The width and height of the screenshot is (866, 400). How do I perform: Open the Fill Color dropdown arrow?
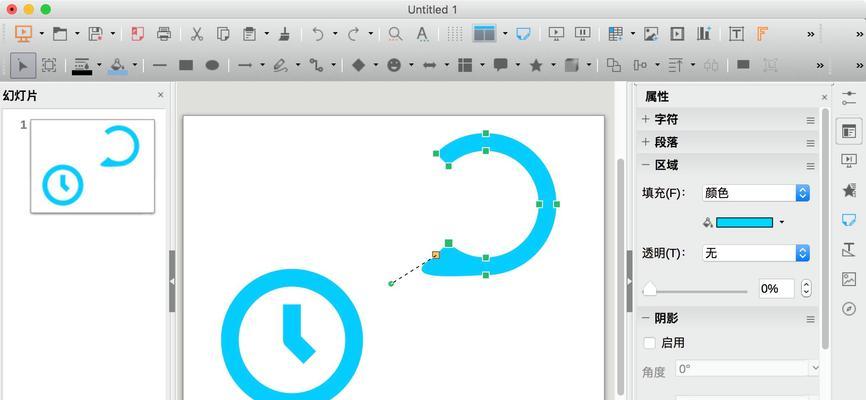point(135,66)
